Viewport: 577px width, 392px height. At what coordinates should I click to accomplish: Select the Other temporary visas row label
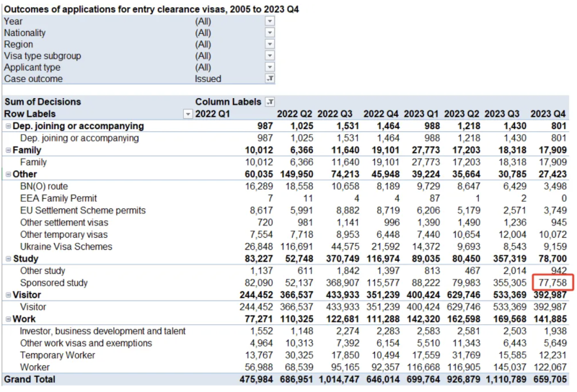(64, 235)
